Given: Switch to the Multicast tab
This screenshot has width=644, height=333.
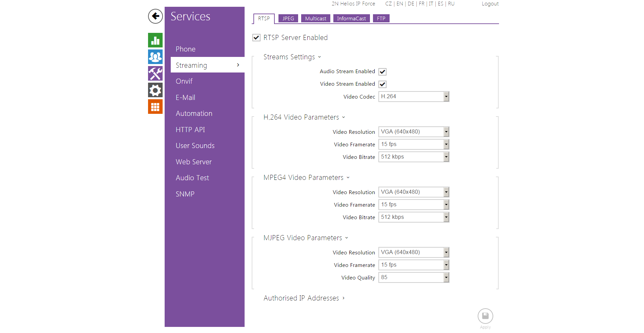Looking at the screenshot, I should [x=315, y=19].
